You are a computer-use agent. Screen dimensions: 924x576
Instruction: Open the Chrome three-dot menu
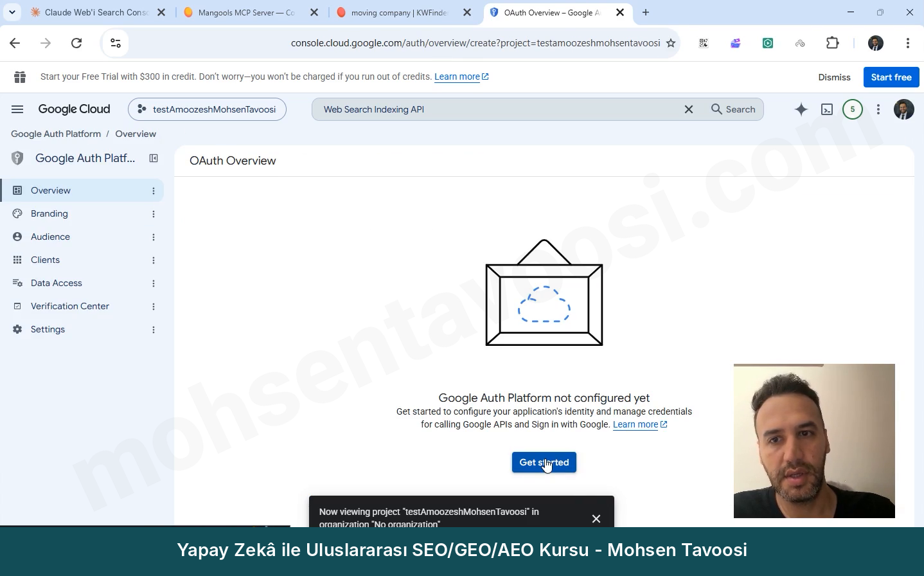(x=908, y=43)
